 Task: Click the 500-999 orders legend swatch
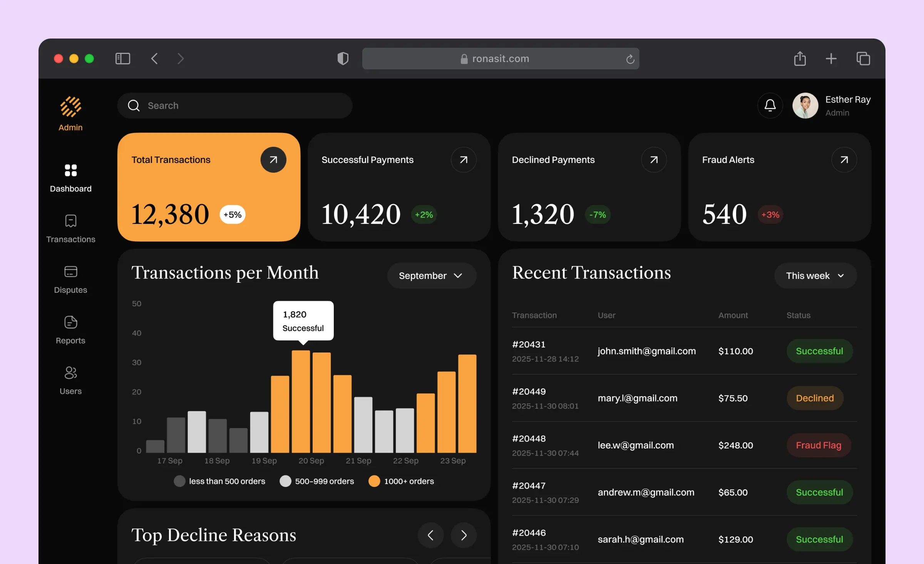coord(285,481)
